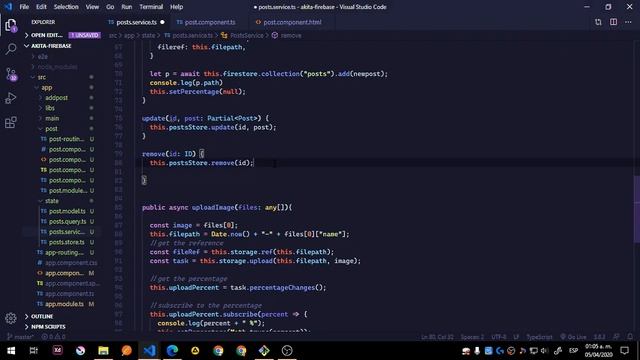
Task: Open app.module.ts in the explorer
Action: pyautogui.click(x=64, y=304)
